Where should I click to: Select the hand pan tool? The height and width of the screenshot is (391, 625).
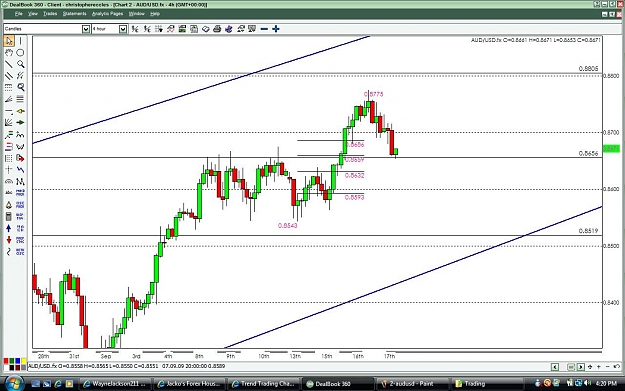(9, 53)
